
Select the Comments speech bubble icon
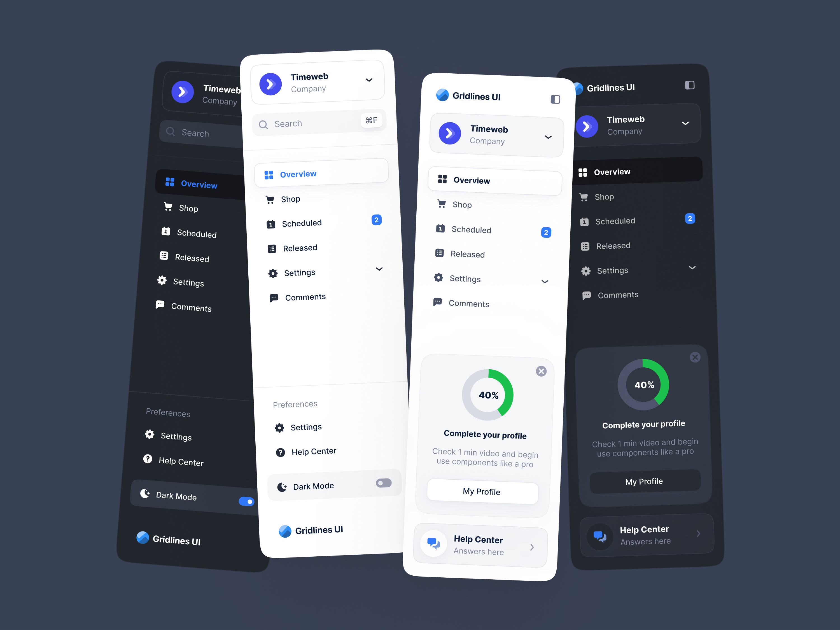(272, 297)
